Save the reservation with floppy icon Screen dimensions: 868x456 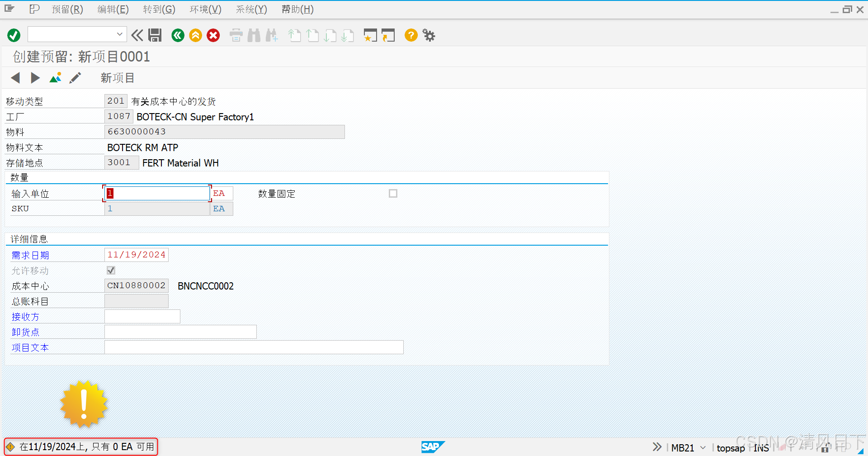(x=155, y=35)
